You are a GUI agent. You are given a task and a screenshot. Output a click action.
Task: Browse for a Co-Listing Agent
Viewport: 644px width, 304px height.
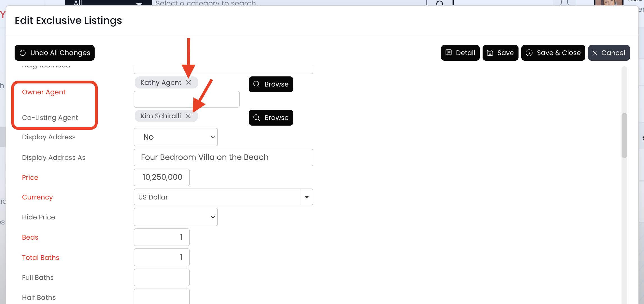point(271,118)
